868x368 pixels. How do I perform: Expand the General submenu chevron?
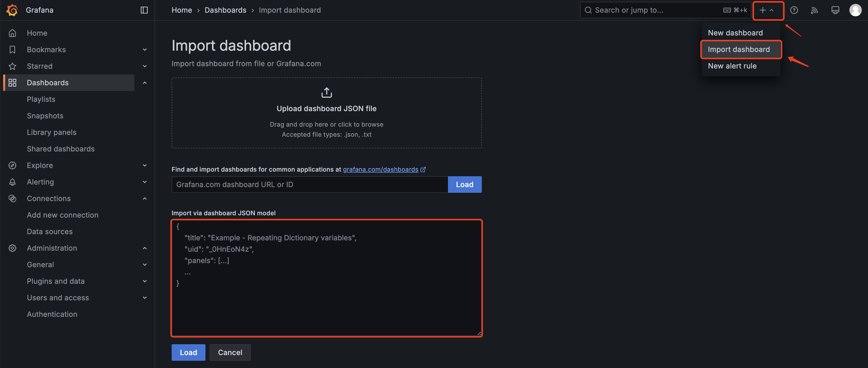coord(145,265)
